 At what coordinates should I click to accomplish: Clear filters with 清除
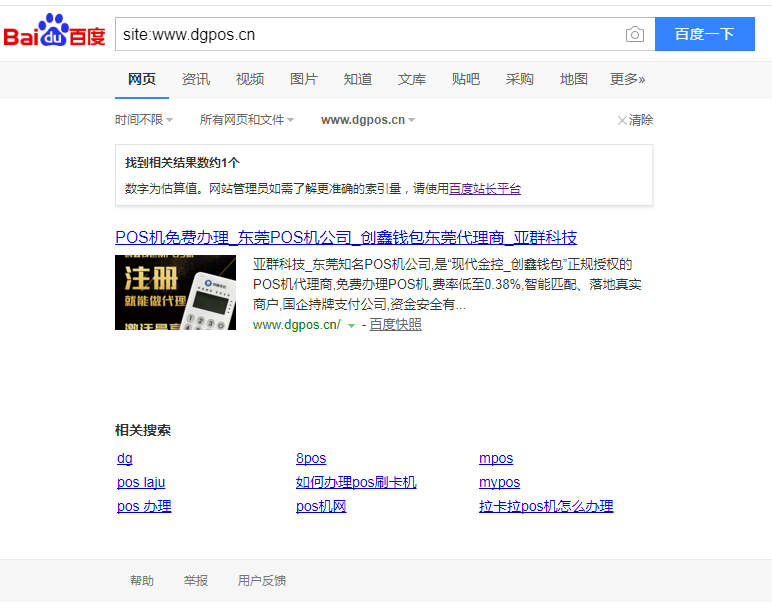635,120
